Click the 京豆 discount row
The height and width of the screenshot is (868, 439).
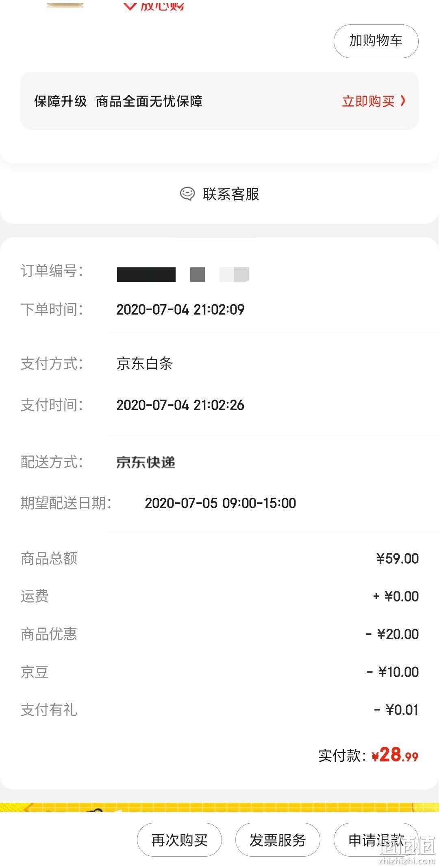(219, 672)
